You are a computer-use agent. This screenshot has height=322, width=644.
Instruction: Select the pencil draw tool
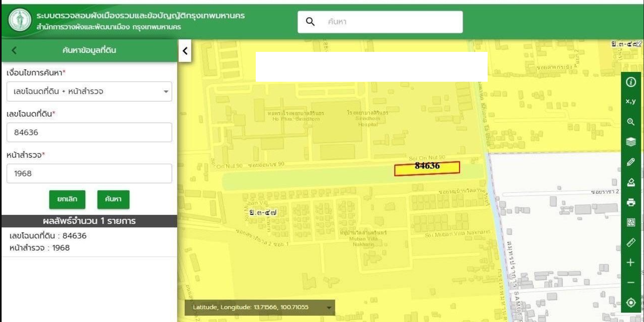(631, 162)
